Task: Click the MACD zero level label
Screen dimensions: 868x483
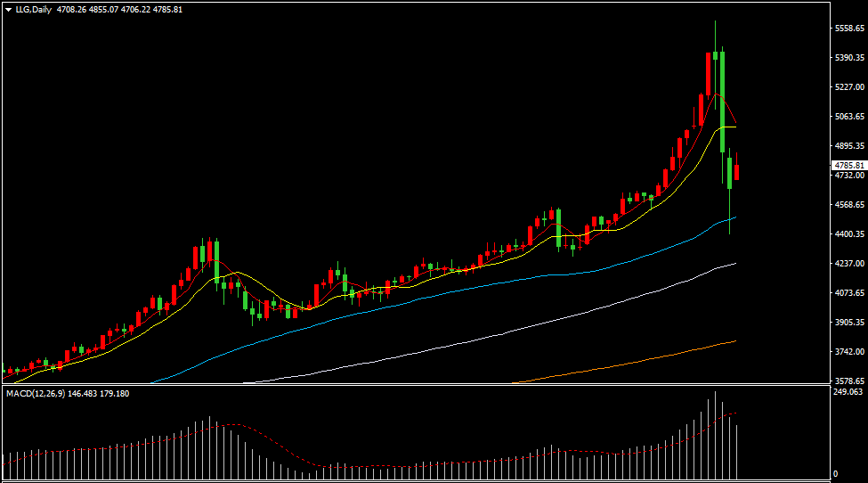Action: pyautogui.click(x=835, y=473)
